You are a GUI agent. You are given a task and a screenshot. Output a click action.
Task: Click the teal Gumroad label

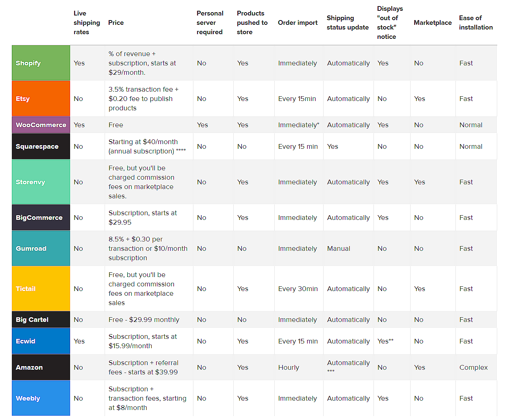pos(41,248)
